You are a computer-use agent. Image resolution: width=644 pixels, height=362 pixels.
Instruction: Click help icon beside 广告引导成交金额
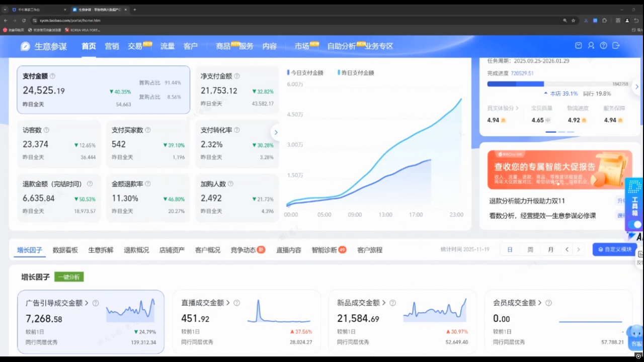(96, 303)
